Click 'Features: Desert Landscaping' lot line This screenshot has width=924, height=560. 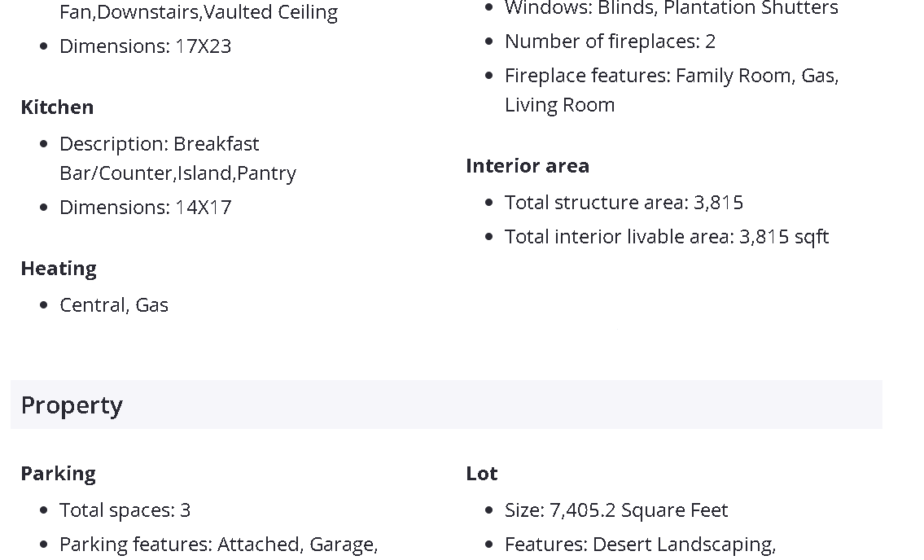tap(640, 545)
